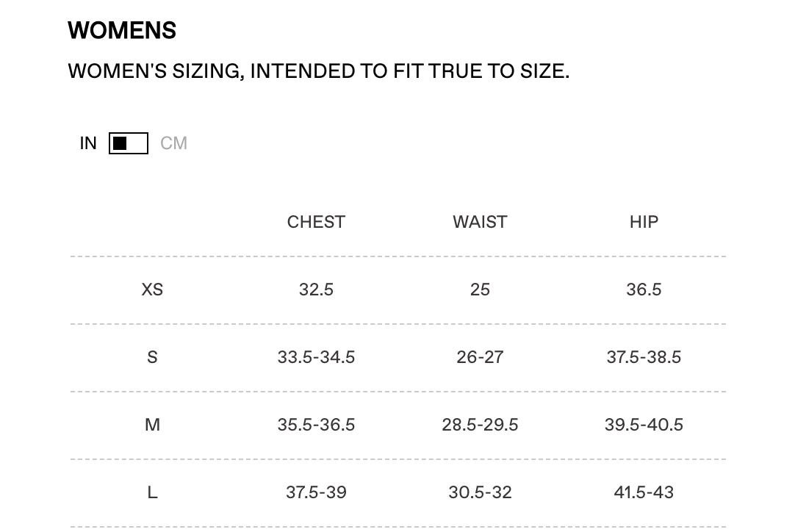
Task: Click the fit true to size description
Action: [x=318, y=71]
